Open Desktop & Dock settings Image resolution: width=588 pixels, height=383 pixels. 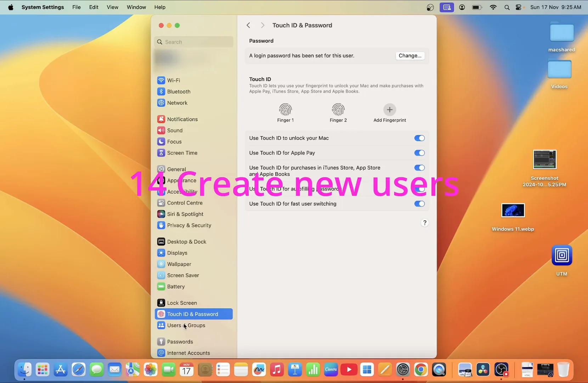coord(193,242)
